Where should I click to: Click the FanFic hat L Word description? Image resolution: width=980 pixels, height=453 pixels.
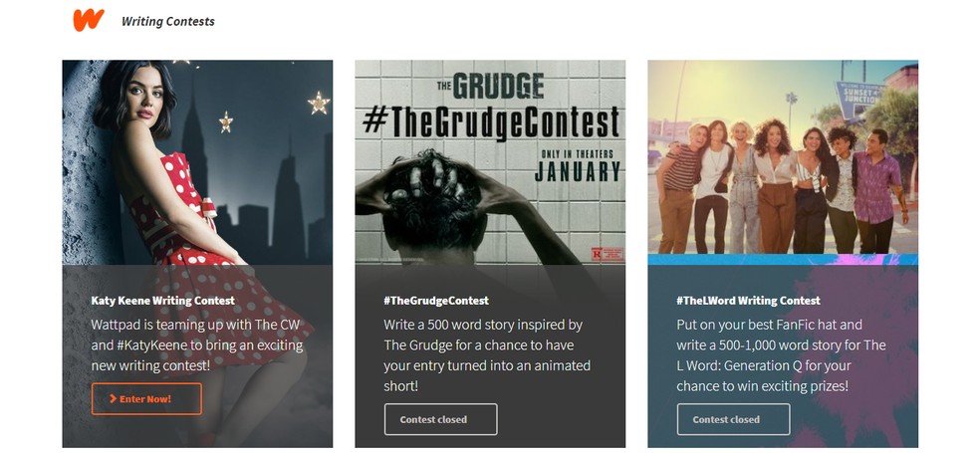tap(781, 354)
